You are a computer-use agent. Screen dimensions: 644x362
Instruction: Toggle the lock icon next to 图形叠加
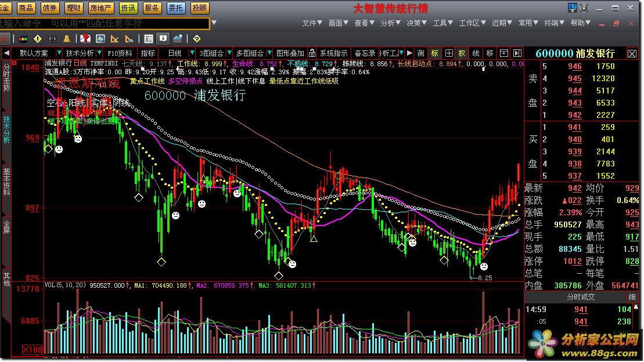click(x=312, y=53)
